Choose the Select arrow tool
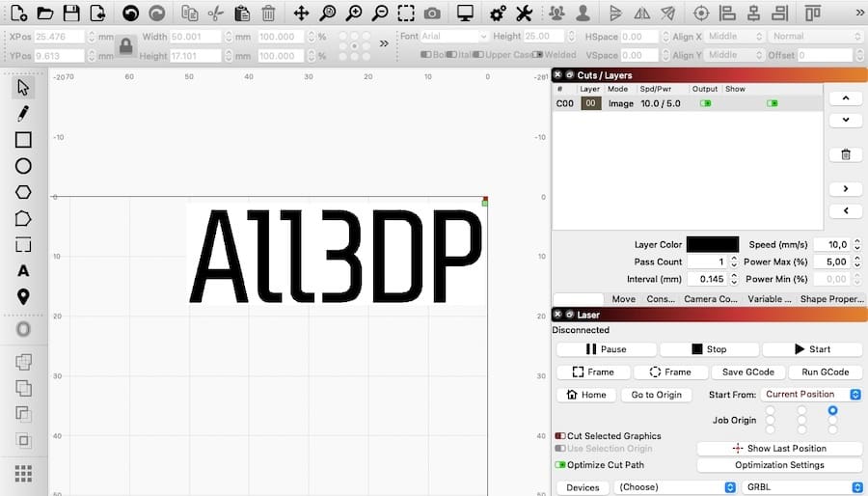Screen dimensions: 868x496 click(x=23, y=87)
